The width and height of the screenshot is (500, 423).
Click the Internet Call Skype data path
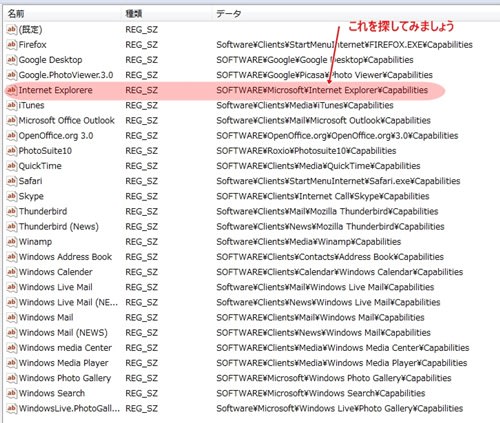(x=323, y=196)
